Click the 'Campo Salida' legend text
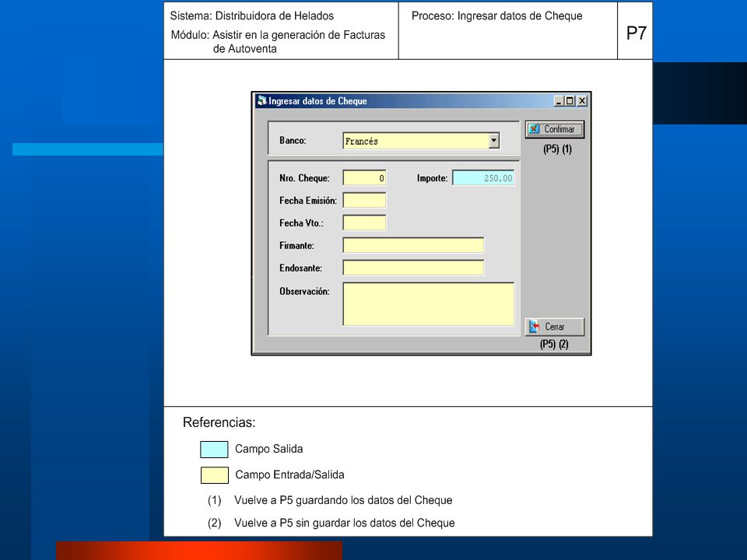The width and height of the screenshot is (747, 560). tap(268, 449)
